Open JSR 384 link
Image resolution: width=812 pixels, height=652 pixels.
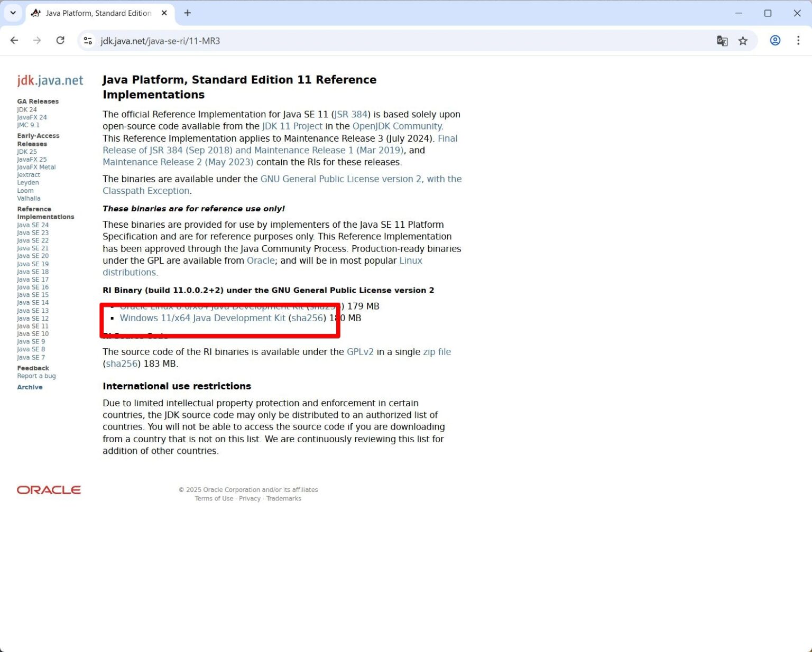click(x=351, y=114)
